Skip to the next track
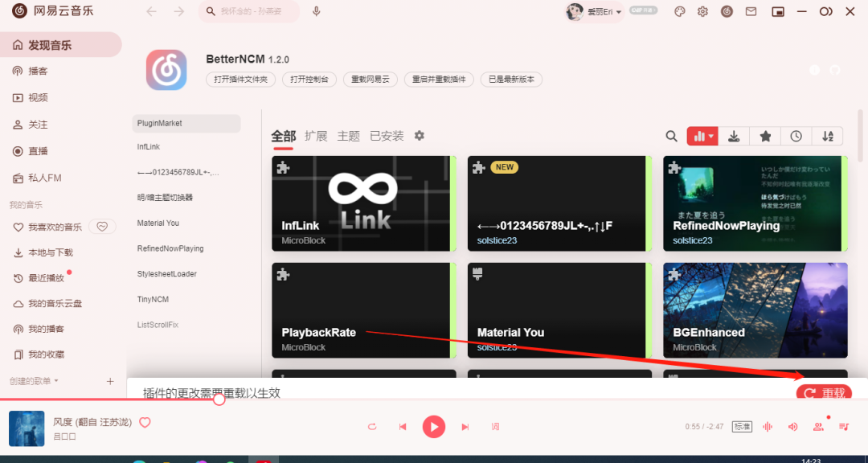This screenshot has height=463, width=868. coord(465,427)
